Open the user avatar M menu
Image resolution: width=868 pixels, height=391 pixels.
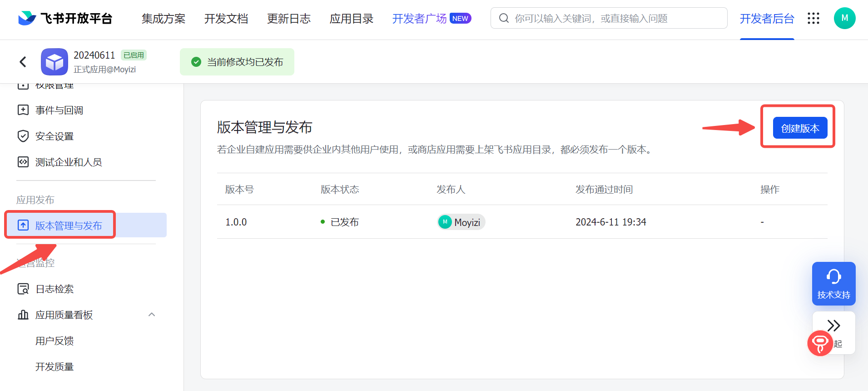point(844,18)
